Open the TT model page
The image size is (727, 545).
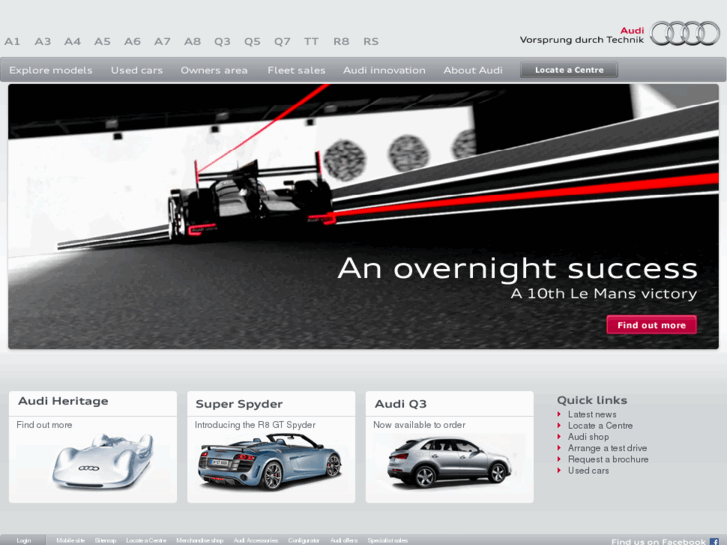(x=311, y=41)
